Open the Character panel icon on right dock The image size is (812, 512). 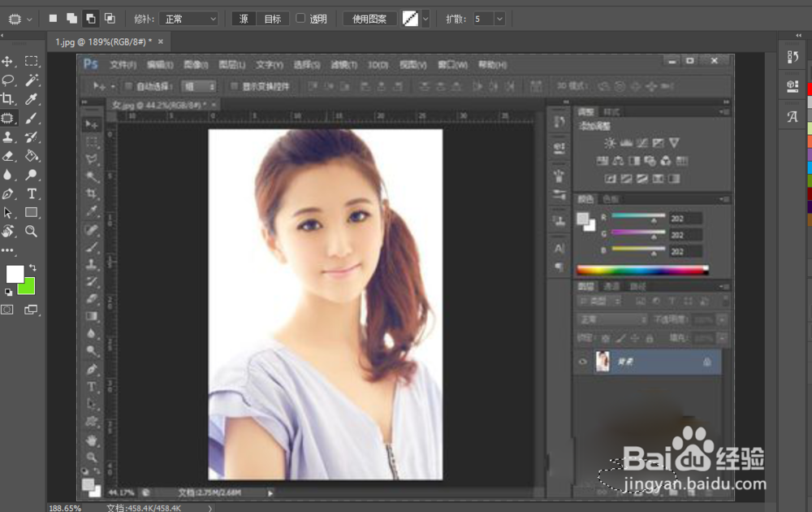click(793, 117)
